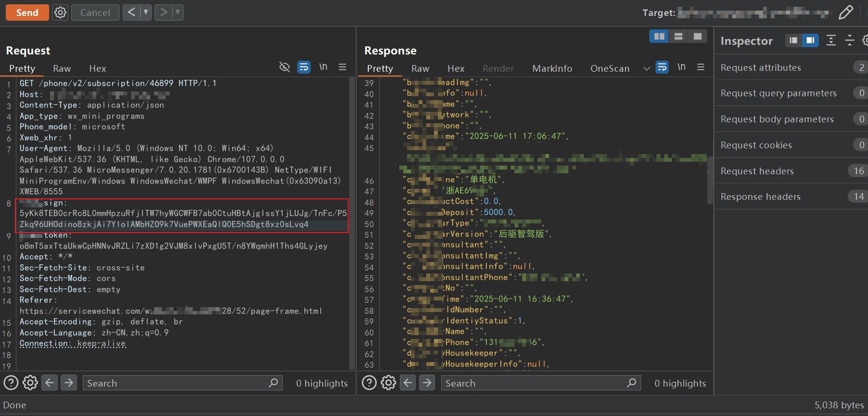868x416 pixels.
Task: Click the Accept-Language zh-CN header line
Action: (x=94, y=333)
